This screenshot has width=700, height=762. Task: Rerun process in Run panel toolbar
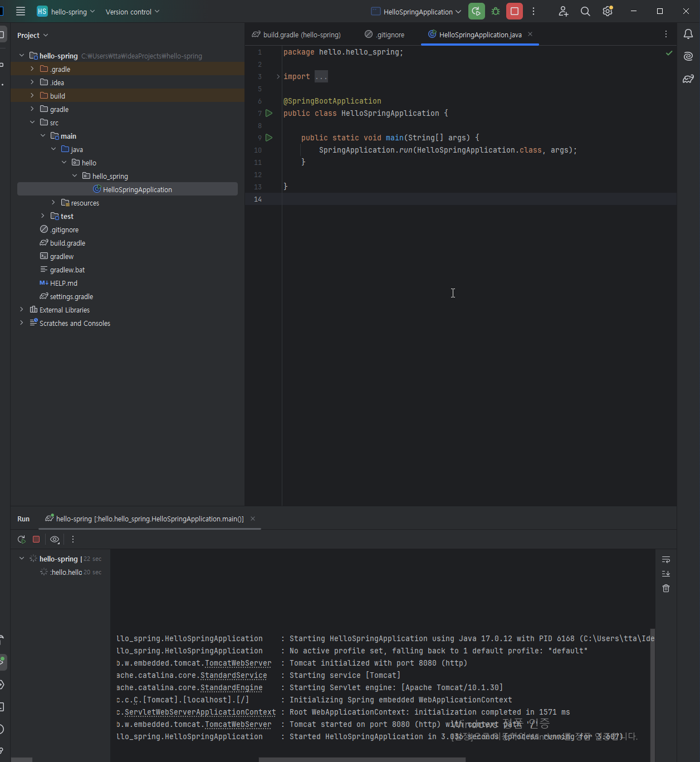[x=22, y=539]
